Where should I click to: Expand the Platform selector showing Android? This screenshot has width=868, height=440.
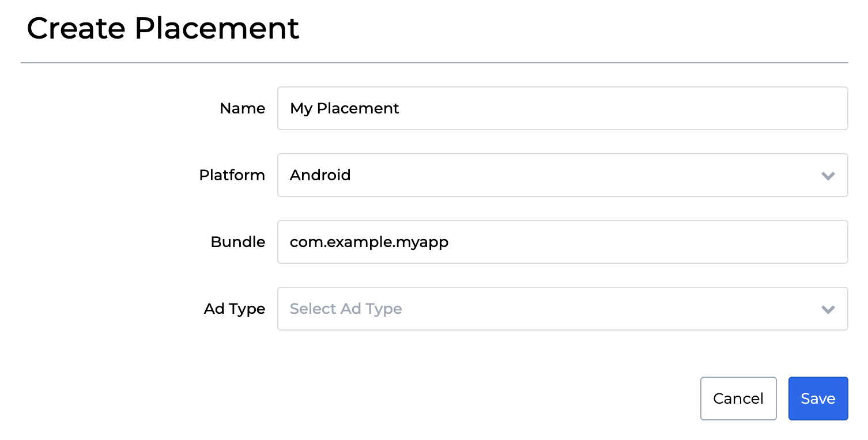pos(562,175)
